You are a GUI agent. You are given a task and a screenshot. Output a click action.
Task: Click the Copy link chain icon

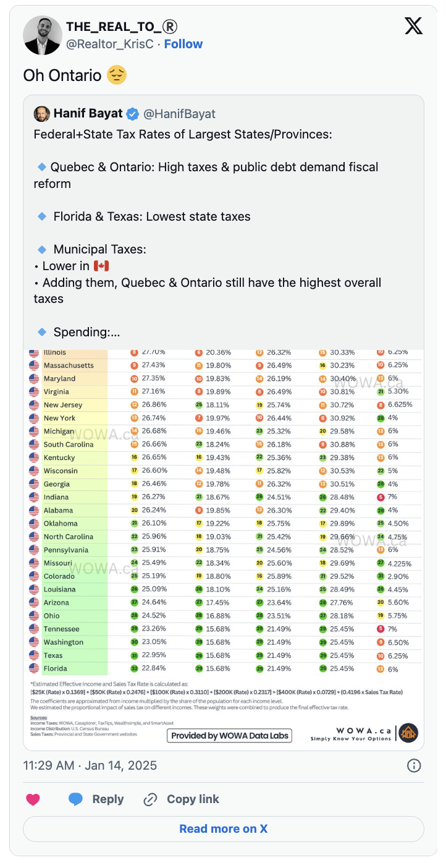(150, 799)
